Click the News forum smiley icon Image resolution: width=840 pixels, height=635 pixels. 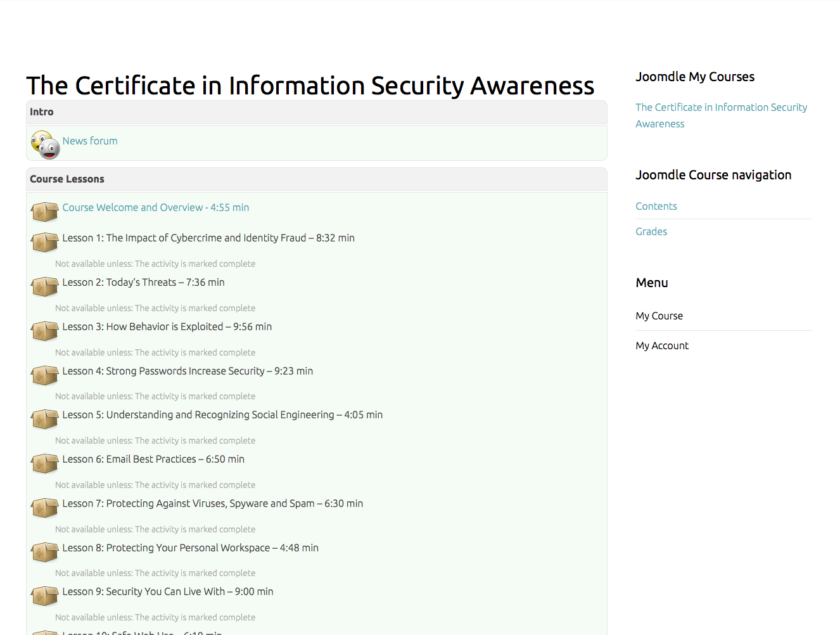pos(45,144)
